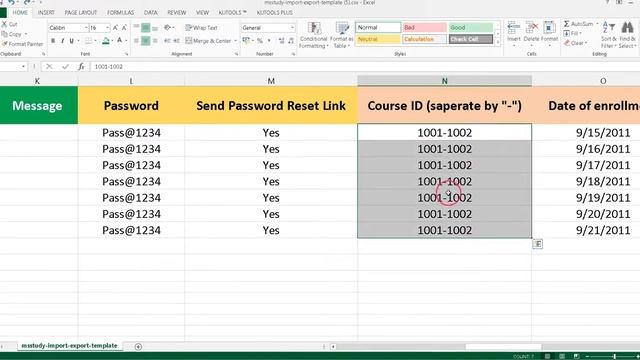This screenshot has height=360, width=640.
Task: Click the formula bar containing 1001-1002
Action: coord(365,67)
